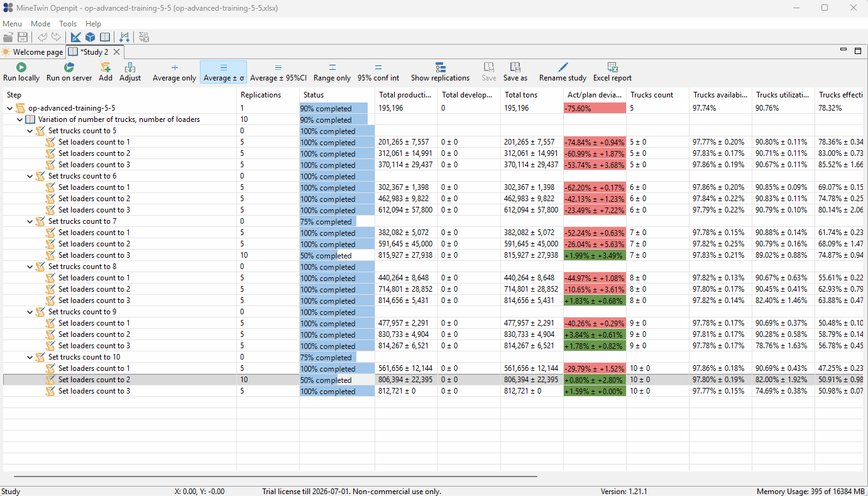Click the Excel report icon
868x496 pixels.
pos(613,67)
